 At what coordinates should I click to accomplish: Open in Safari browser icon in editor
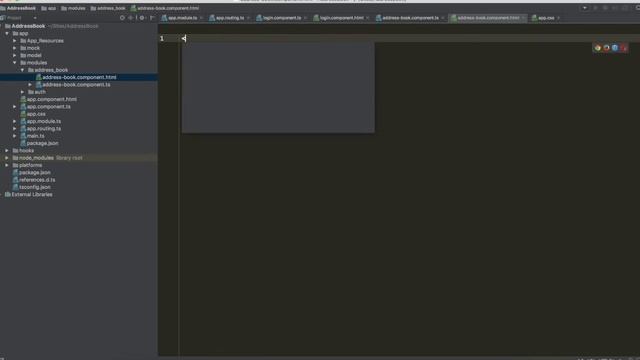[615, 48]
